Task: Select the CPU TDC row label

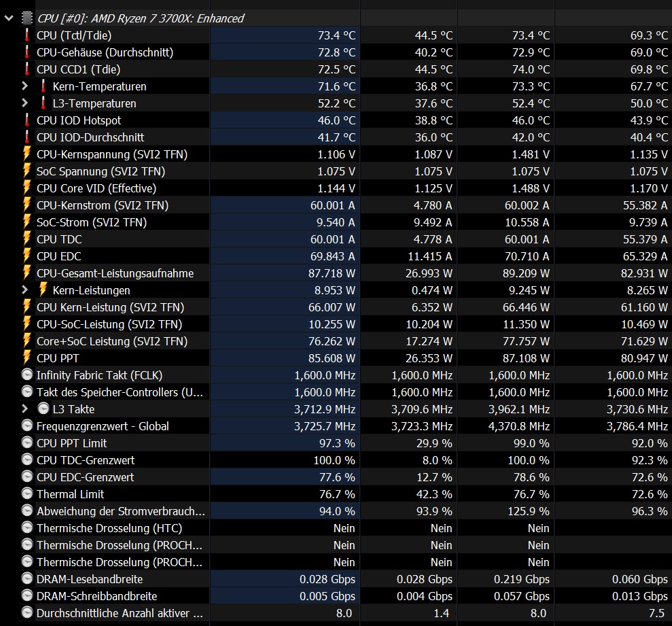Action: coord(59,239)
